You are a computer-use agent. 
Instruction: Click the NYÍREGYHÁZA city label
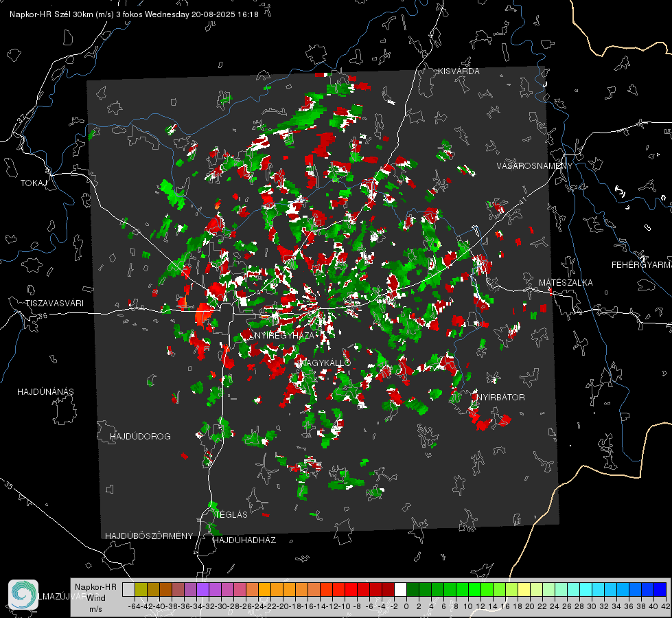click(x=285, y=335)
